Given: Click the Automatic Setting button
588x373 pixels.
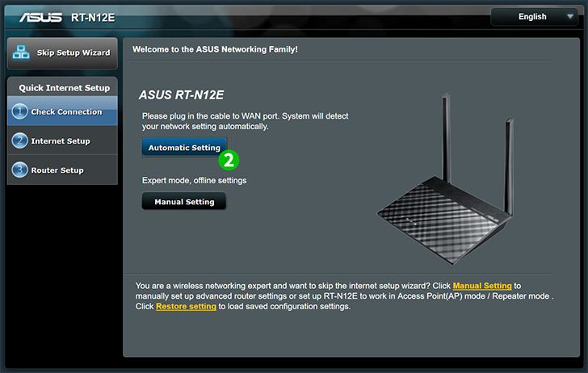Looking at the screenshot, I should [184, 147].
